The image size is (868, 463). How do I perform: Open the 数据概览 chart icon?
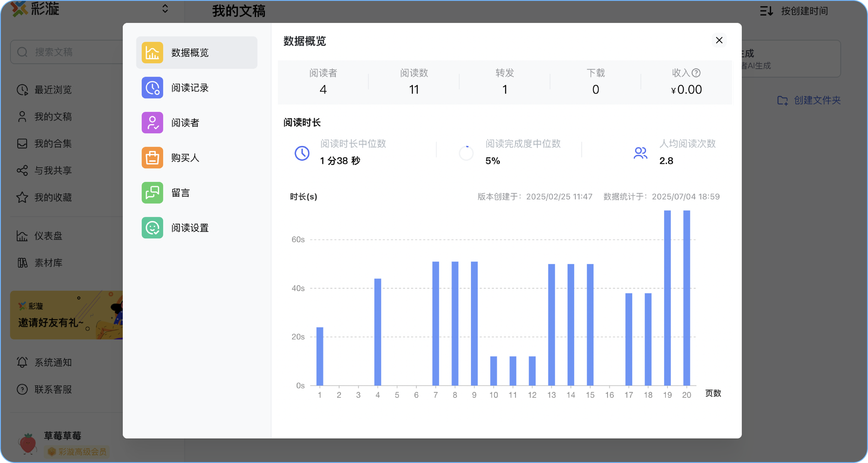tap(152, 53)
